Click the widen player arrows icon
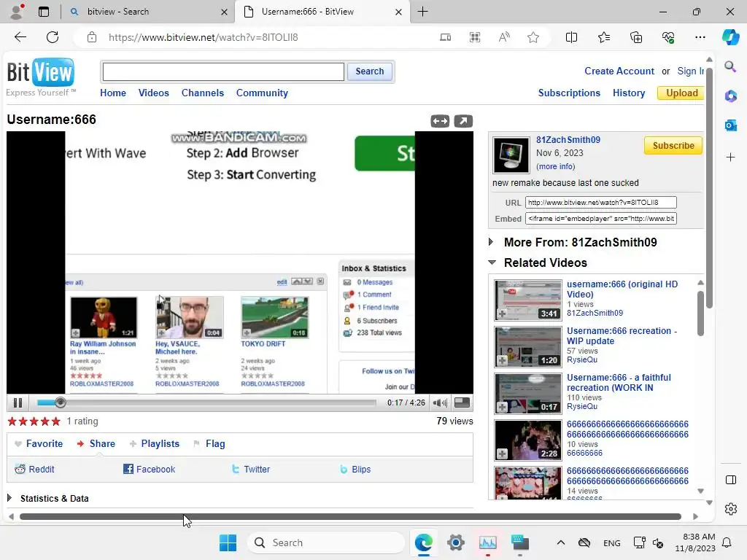The width and height of the screenshot is (747, 560). pyautogui.click(x=440, y=122)
